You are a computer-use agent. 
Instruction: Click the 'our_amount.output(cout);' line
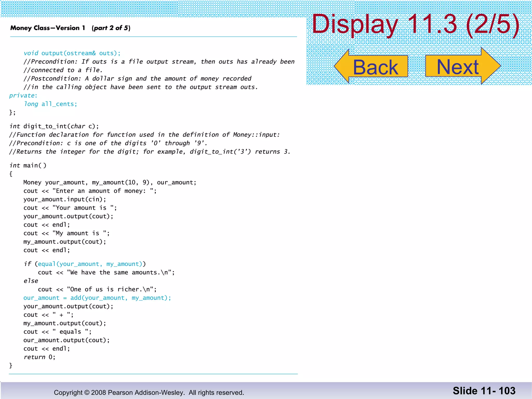point(66,340)
